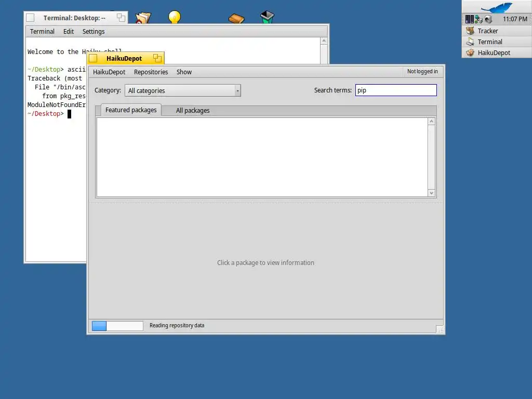
Task: Click the HaikuDepot window zoom button
Action: coord(157,58)
